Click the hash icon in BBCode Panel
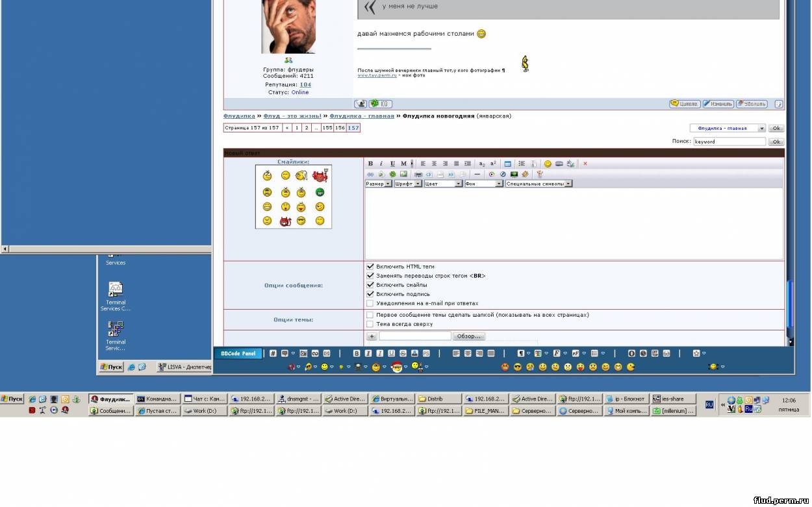The image size is (812, 507). (273, 353)
